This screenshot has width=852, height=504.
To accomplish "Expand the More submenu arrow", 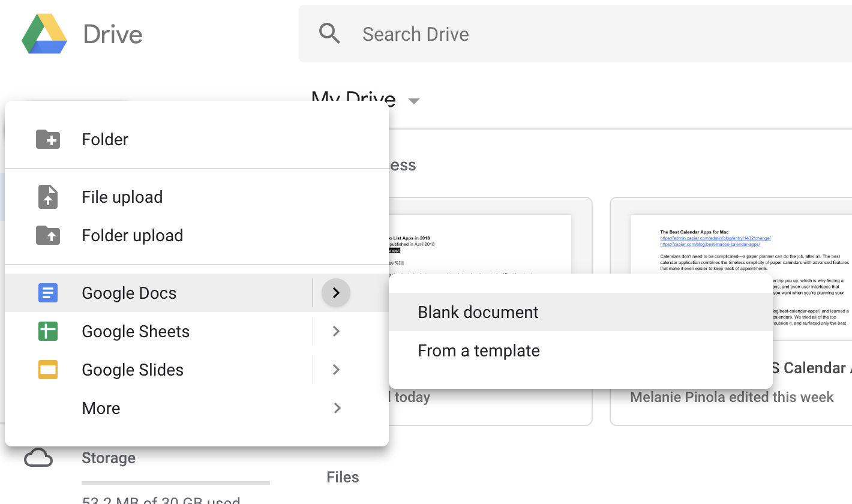I will click(337, 408).
